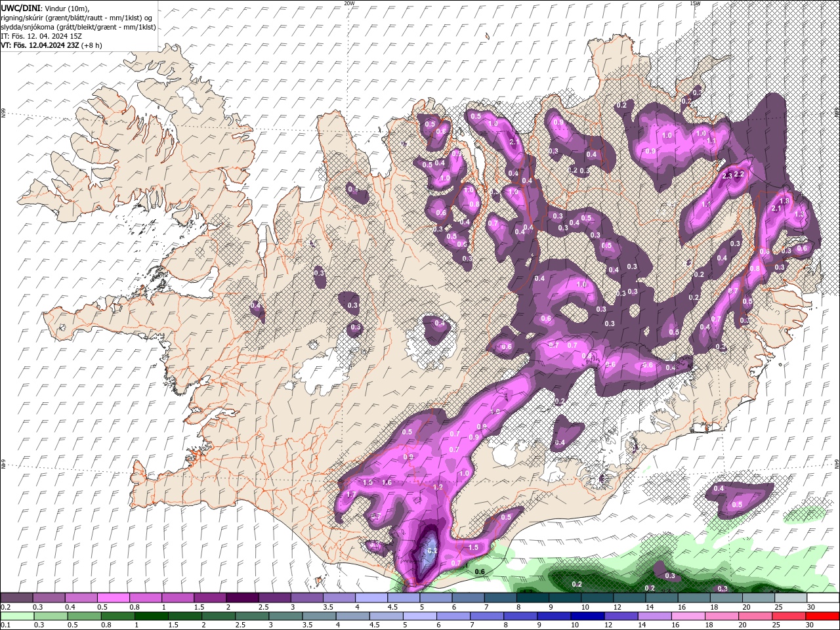Select the white upper legend swatch labeled 30
840x630 pixels.
tap(822, 598)
